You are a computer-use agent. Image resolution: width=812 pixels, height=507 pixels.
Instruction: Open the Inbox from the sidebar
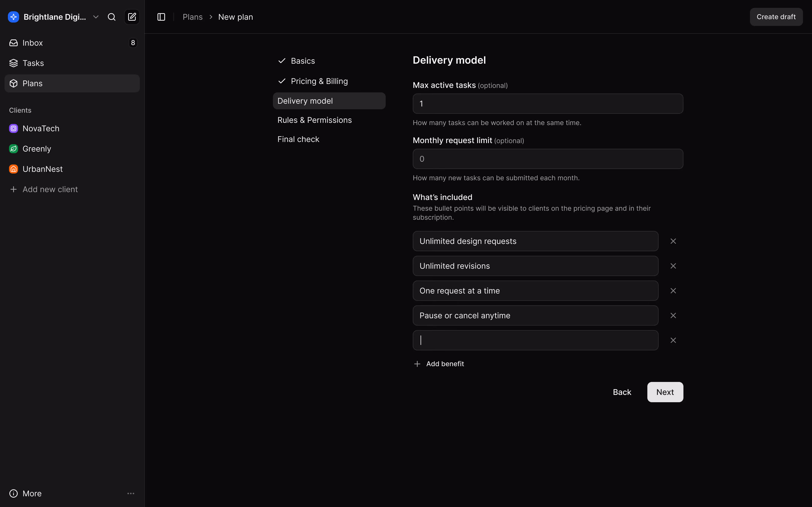33,43
